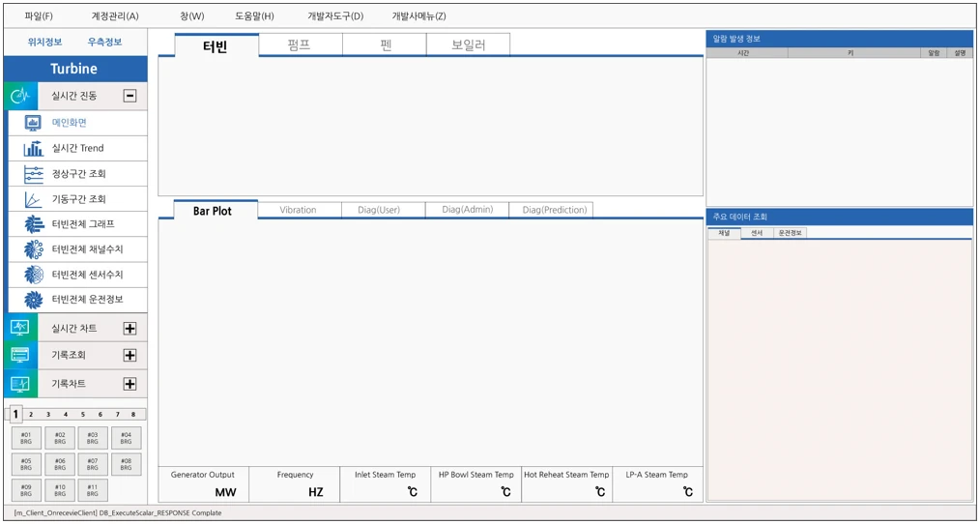Select the Diag(User) tab

tap(383, 210)
